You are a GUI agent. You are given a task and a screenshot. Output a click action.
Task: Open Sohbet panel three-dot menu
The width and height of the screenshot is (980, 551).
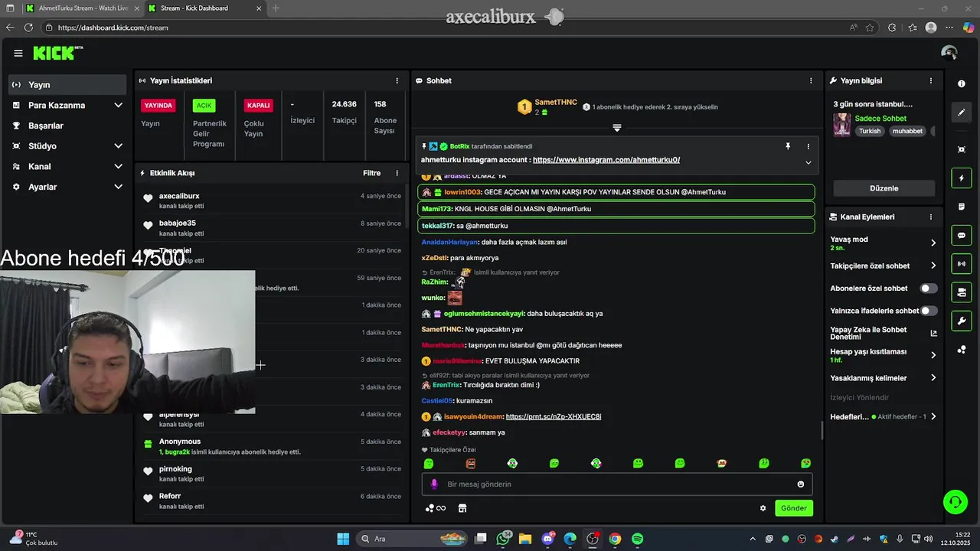[811, 80]
